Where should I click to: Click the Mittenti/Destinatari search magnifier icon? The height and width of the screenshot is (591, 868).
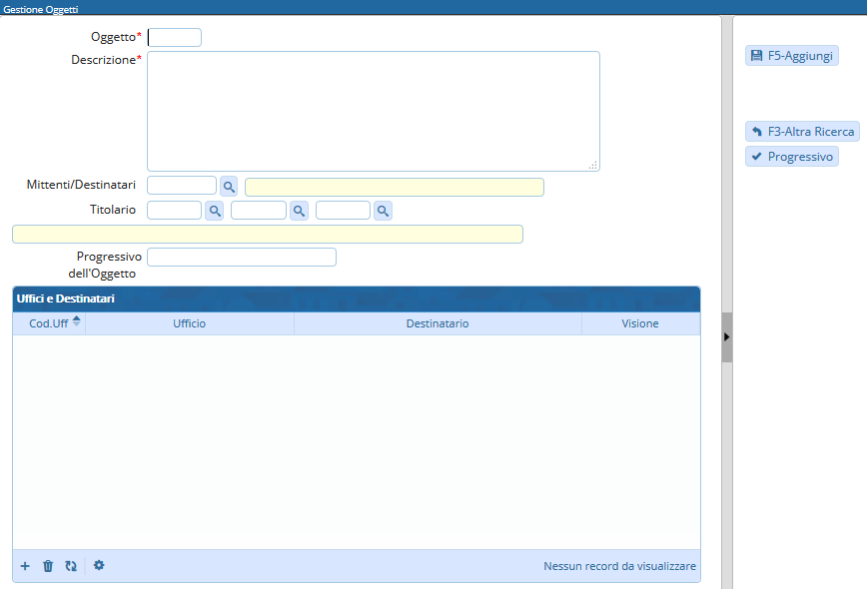[229, 187]
